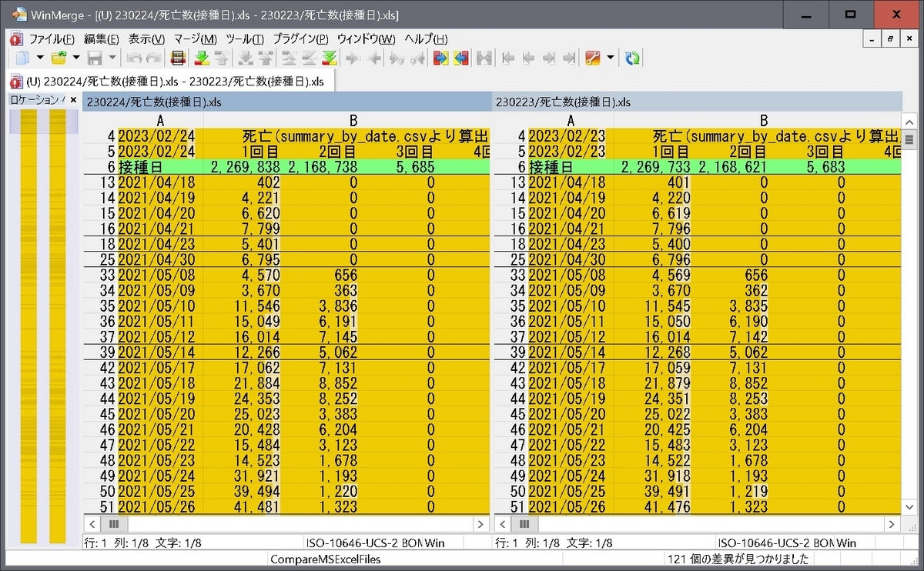
Task: Open the 表示(V) menu
Action: [x=146, y=38]
